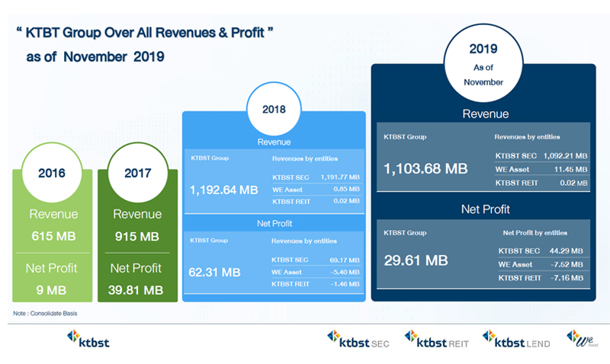Click the 2019 "Net Profit" section heading
This screenshot has width=610, height=364.
point(486,209)
